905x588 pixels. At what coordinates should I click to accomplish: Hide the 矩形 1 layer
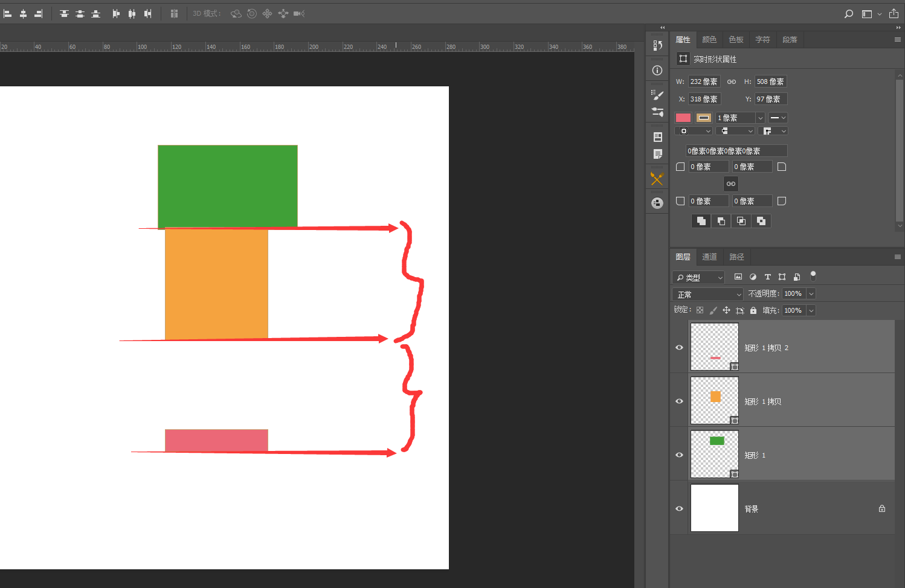tap(679, 455)
